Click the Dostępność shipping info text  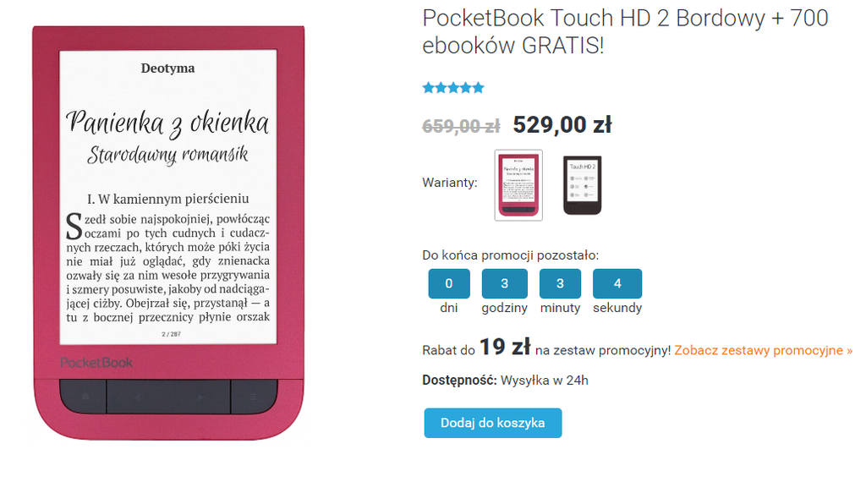[505, 381]
